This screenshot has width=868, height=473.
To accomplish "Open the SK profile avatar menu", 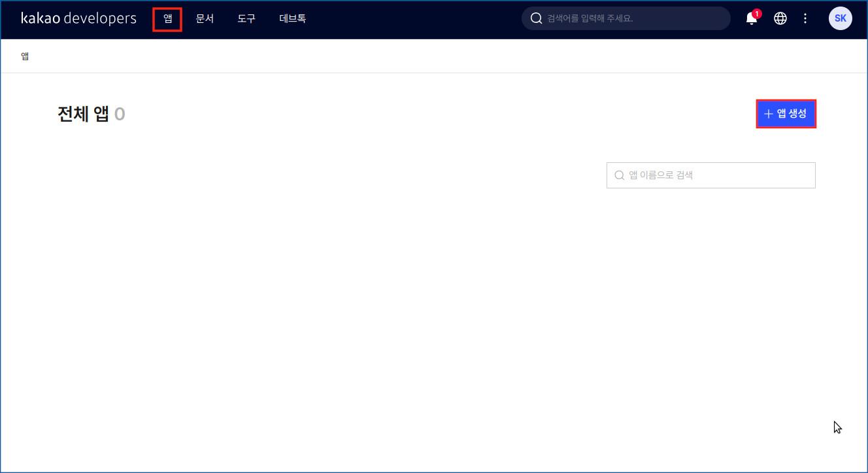I will (840, 19).
